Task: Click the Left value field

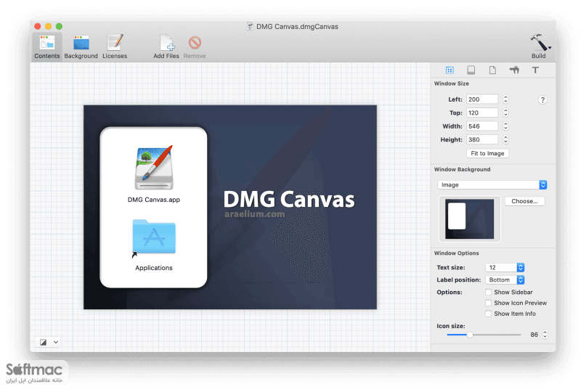Action: [x=482, y=99]
